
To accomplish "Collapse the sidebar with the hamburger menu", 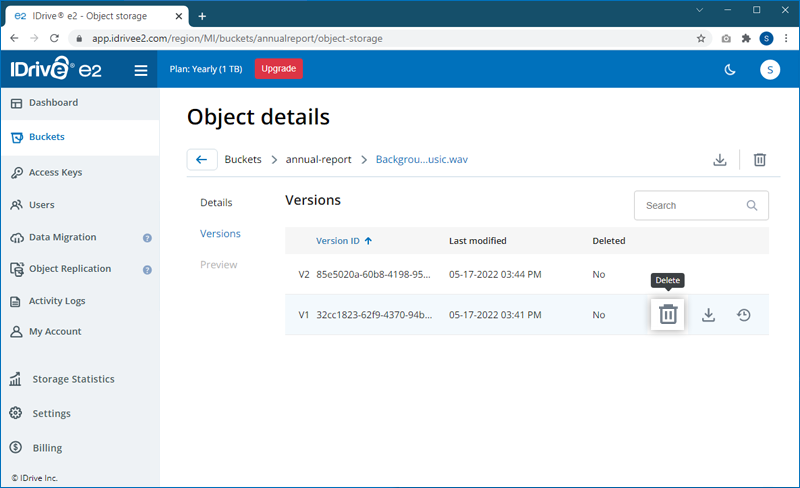I will coord(141,70).
